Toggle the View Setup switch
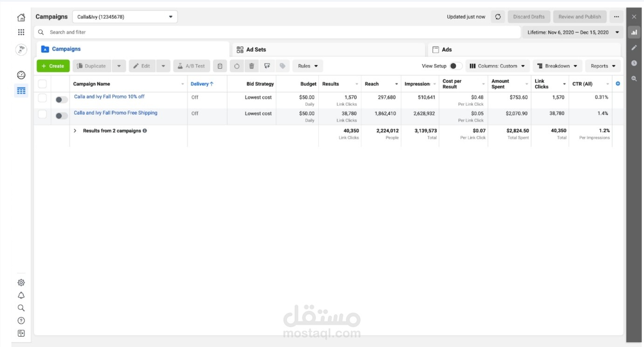 (456, 66)
